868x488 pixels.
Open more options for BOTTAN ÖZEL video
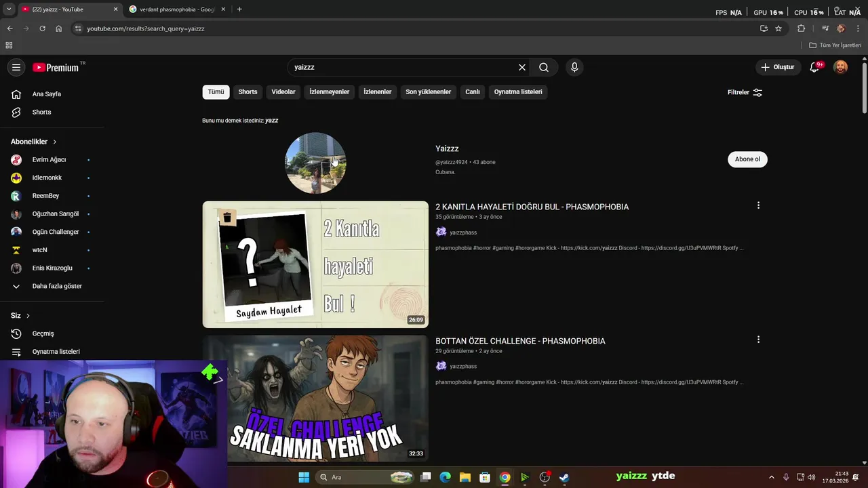click(758, 340)
